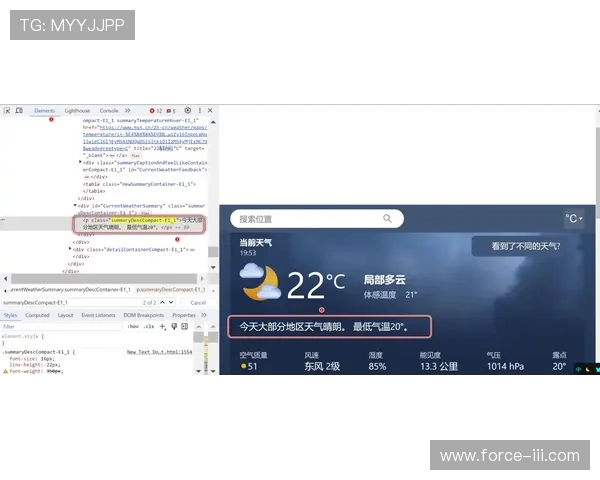The image size is (600, 480).
Task: Click the msn.cn weather href link in DOM
Action: (x=145, y=138)
